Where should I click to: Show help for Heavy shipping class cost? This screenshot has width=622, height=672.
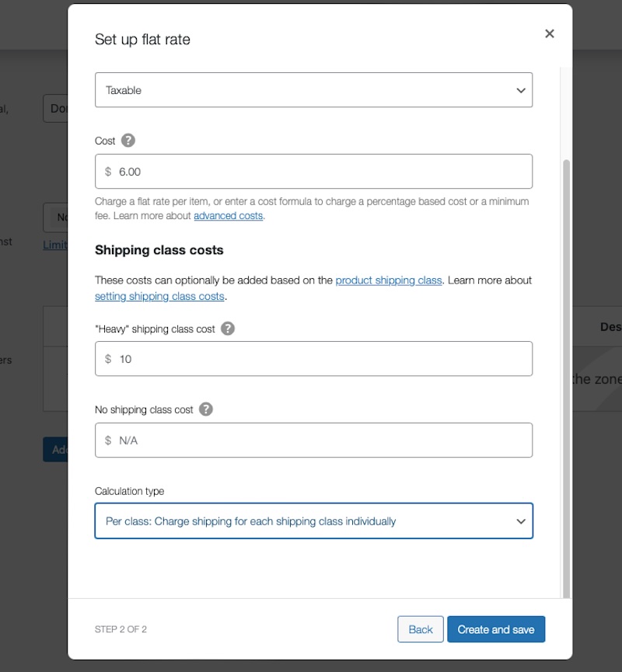[227, 329]
